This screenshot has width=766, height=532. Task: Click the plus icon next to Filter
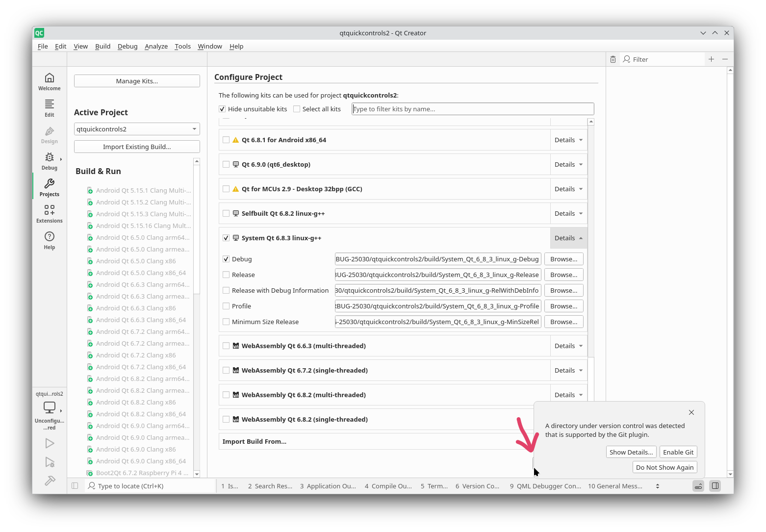point(711,59)
